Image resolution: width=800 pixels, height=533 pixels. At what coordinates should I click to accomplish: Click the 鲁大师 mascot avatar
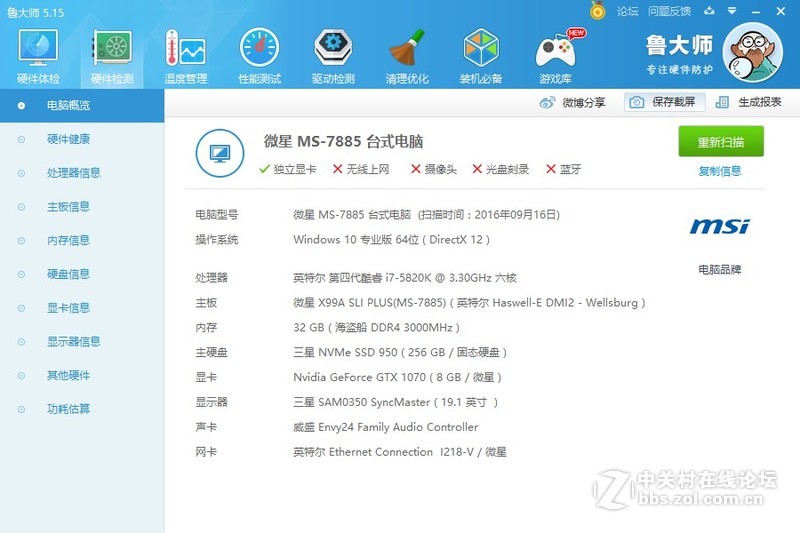tap(753, 53)
